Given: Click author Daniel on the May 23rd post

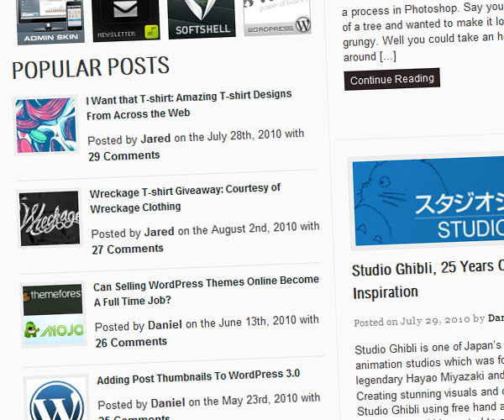Looking at the screenshot, I should 168,402.
